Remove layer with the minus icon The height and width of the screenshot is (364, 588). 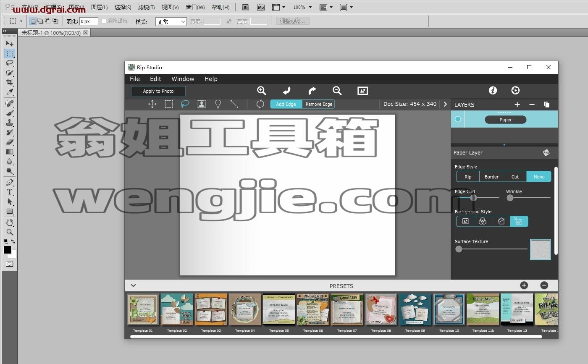(x=532, y=105)
